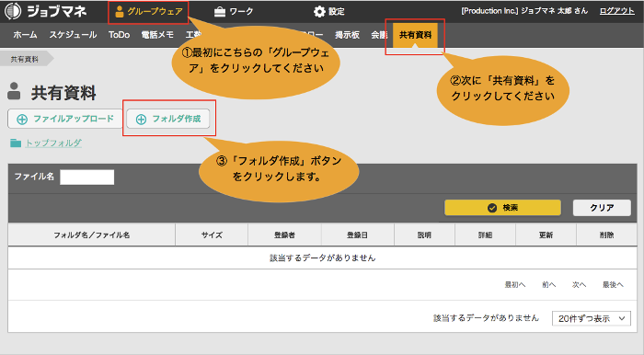
Task: Click the briefcase icon beside ワーク
Action: tap(220, 11)
